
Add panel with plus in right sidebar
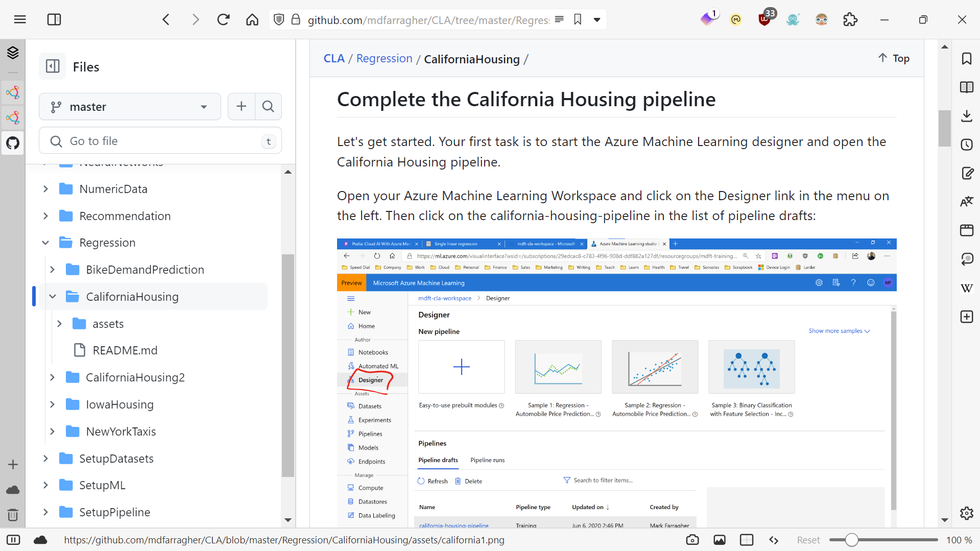[x=967, y=317]
